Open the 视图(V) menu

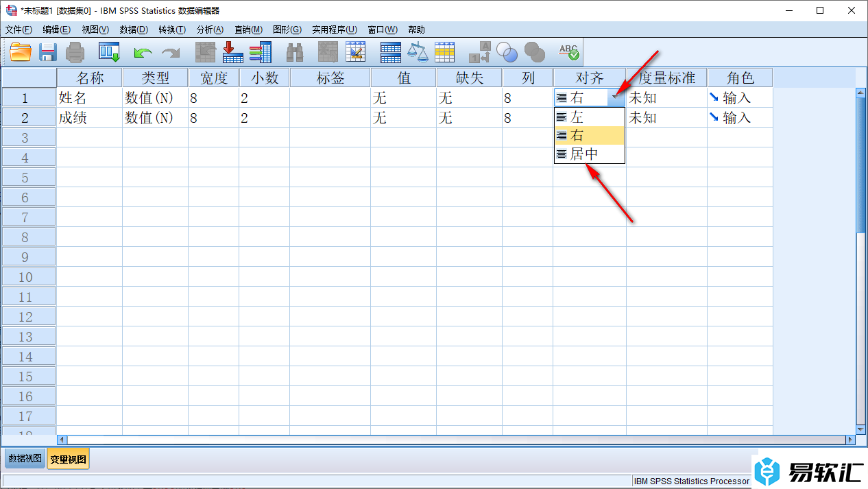coord(95,29)
